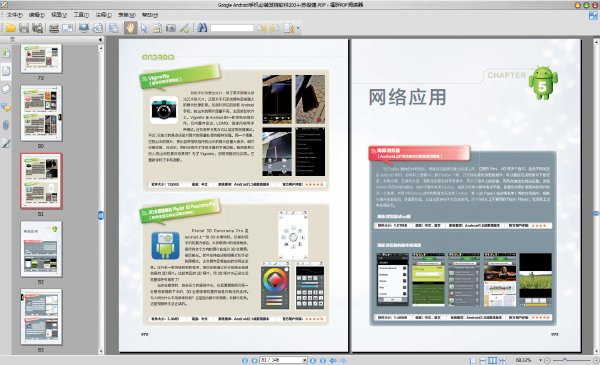600x365 pixels.
Task: Select the page 79 thumbnail
Action: (x=41, y=59)
